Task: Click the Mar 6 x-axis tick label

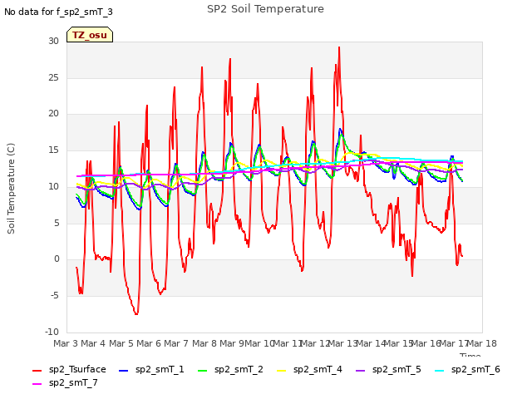Action: [x=149, y=343]
